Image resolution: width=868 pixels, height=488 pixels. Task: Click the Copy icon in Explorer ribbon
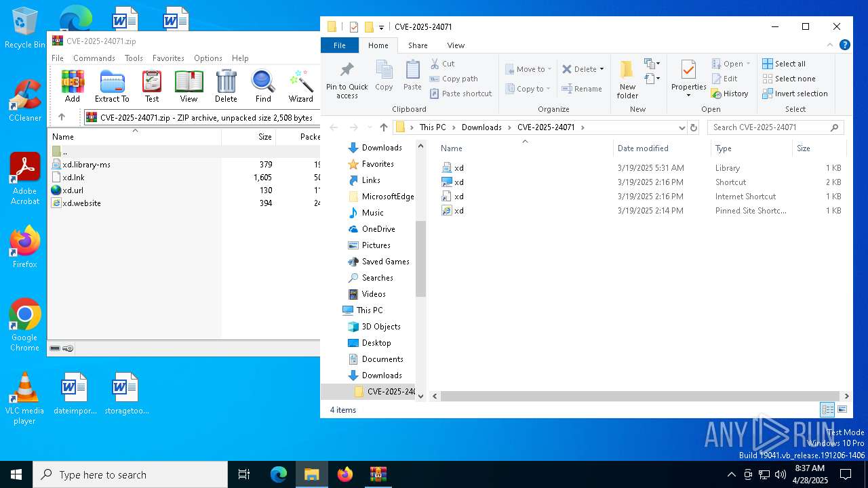pos(384,75)
